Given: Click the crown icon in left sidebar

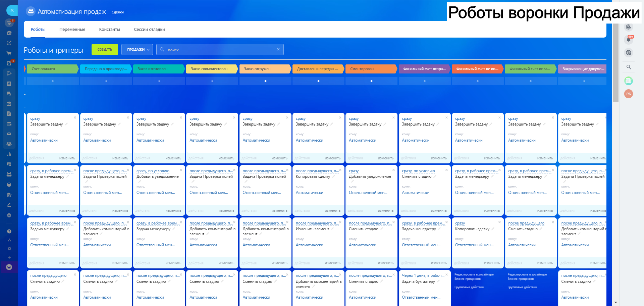Looking at the screenshot, I should (9, 267).
